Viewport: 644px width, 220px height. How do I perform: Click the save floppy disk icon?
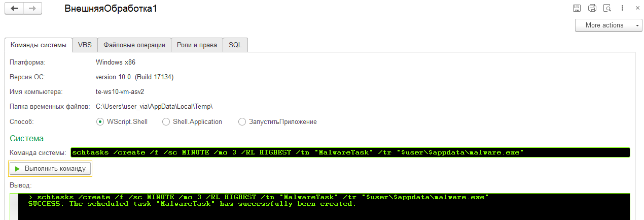577,8
